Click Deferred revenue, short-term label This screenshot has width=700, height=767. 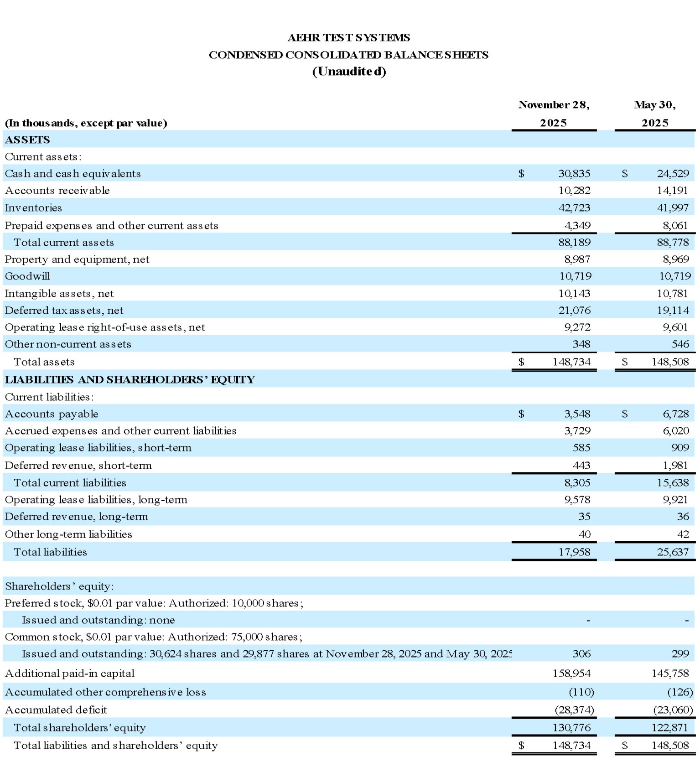point(78,465)
